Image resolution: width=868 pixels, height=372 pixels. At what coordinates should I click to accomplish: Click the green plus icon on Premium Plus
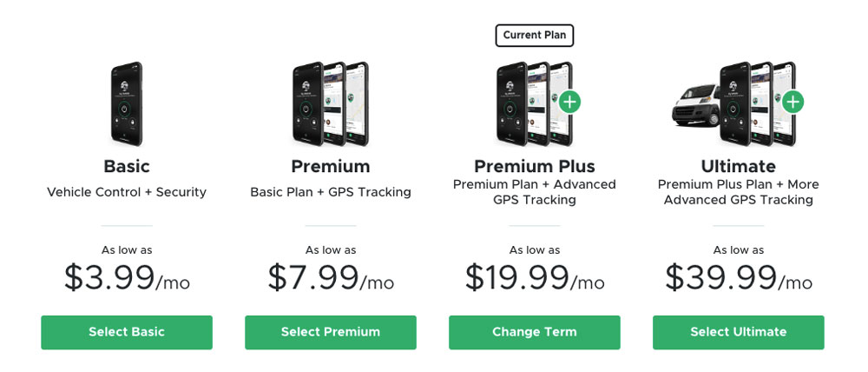[569, 103]
